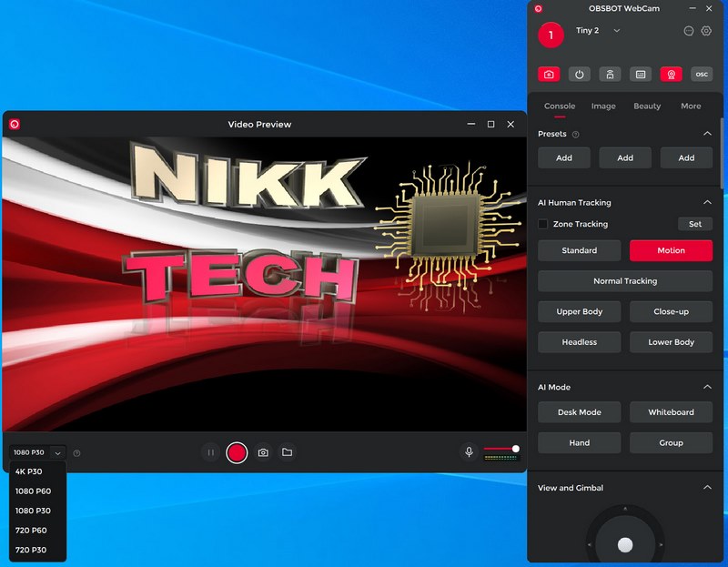Click the OBSBOT logo in the WebCam title bar
Screen dimensions: 728x567
(538, 9)
